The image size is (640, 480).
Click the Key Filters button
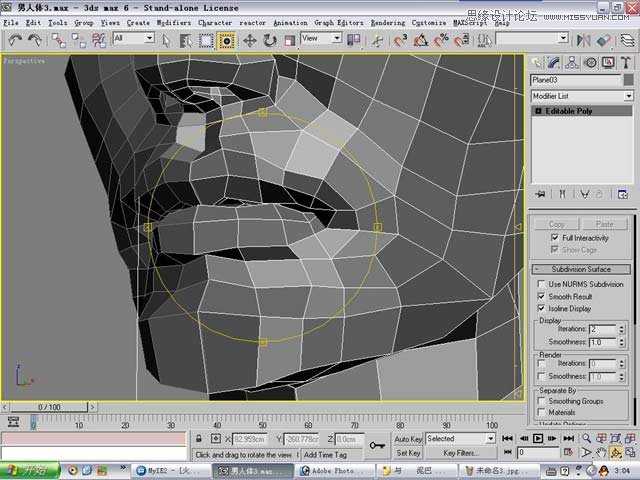[459, 453]
